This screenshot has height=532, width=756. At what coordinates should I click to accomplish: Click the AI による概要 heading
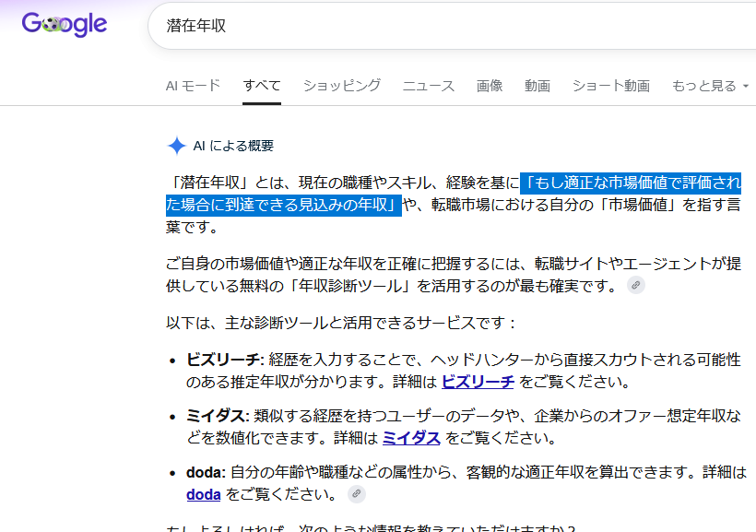tap(233, 146)
